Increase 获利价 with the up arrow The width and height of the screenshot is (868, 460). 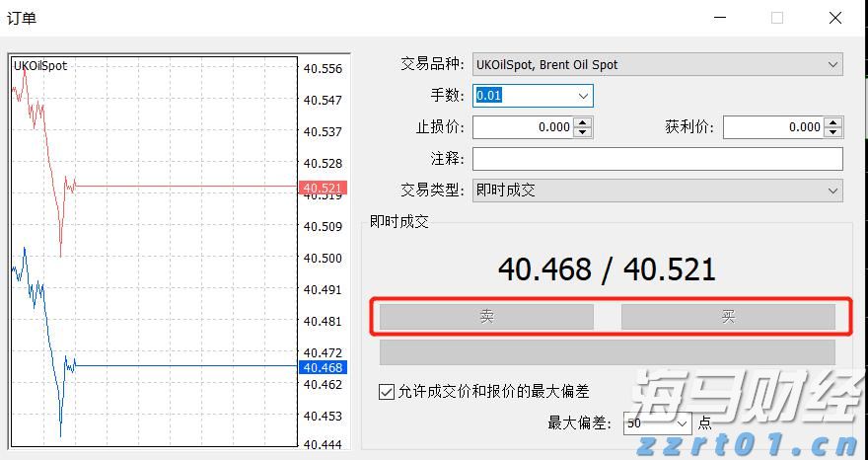point(833,122)
